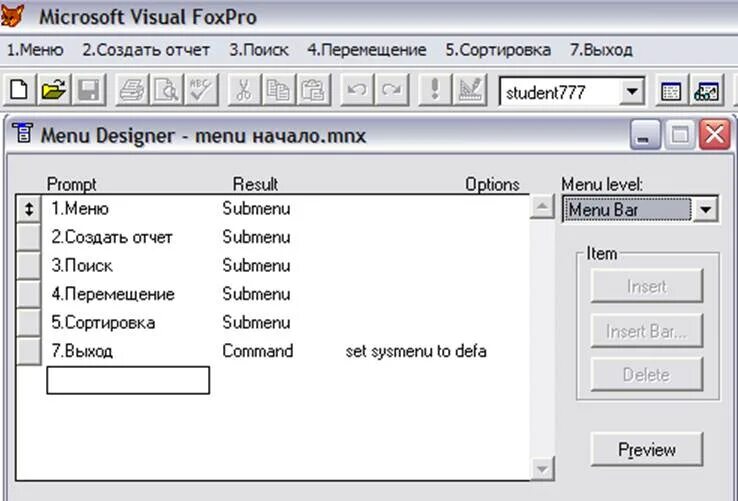The width and height of the screenshot is (738, 501).
Task: Click the Submenu result of 1.Меню
Action: (256, 209)
